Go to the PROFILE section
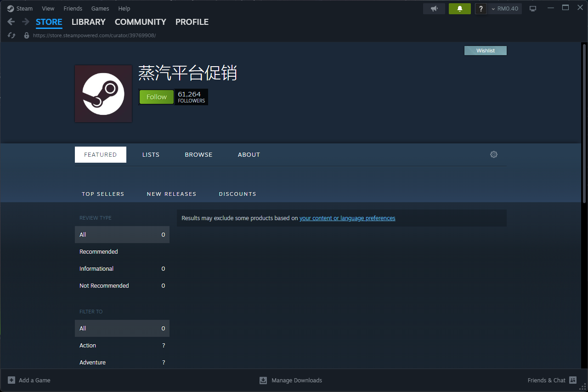The width and height of the screenshot is (588, 392). coord(192,22)
